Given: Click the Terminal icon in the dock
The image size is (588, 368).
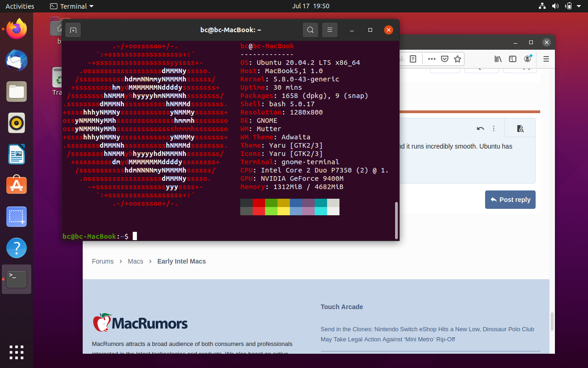Looking at the screenshot, I should [17, 279].
